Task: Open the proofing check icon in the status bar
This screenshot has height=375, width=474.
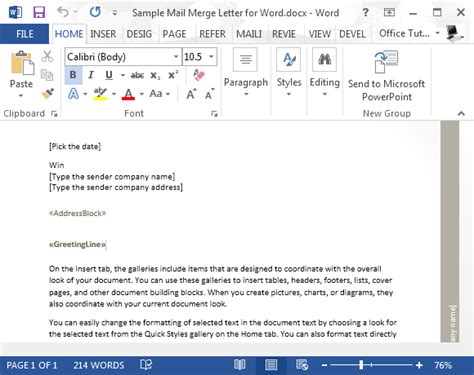Action: 146,365
